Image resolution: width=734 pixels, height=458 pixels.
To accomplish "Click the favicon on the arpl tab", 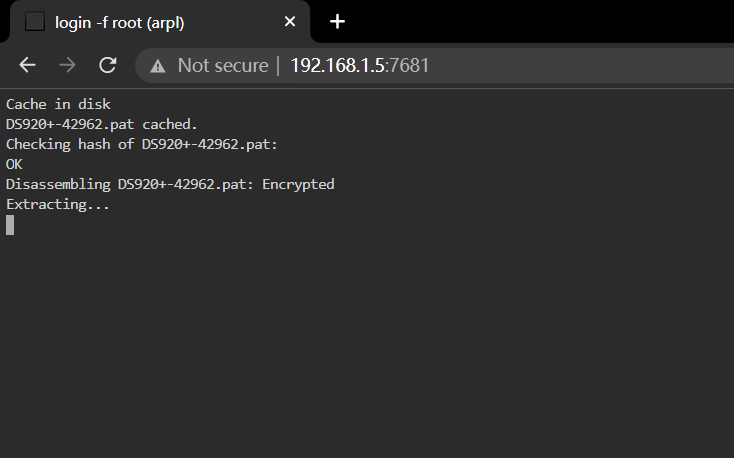I will (35, 22).
